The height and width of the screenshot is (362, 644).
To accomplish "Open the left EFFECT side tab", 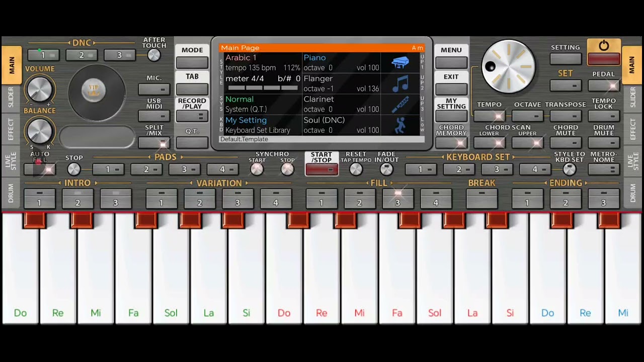I will tap(11, 129).
